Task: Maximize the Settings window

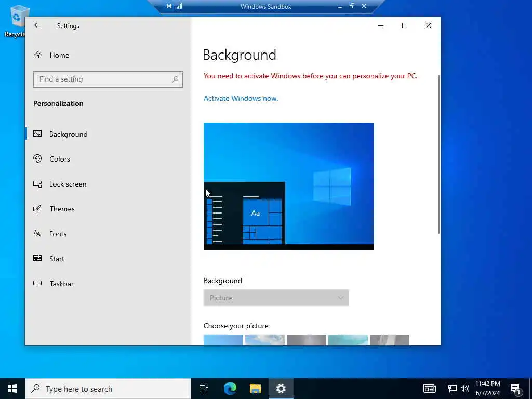Action: 404,25
